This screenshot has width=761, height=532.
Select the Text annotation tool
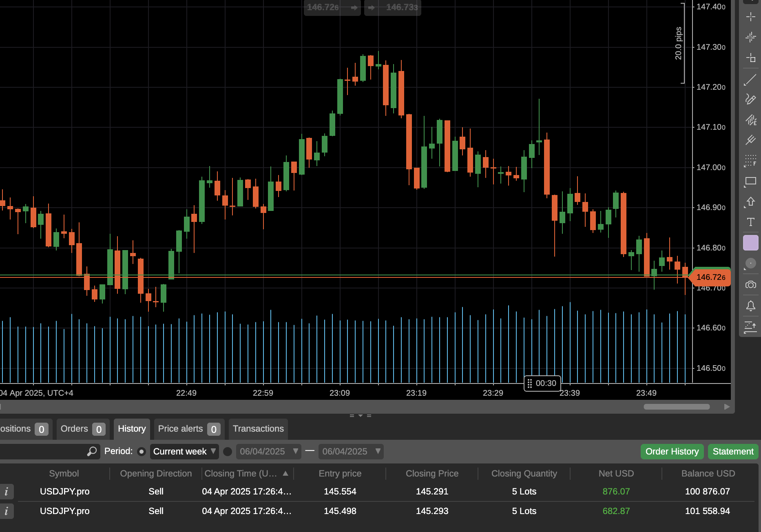[750, 222]
